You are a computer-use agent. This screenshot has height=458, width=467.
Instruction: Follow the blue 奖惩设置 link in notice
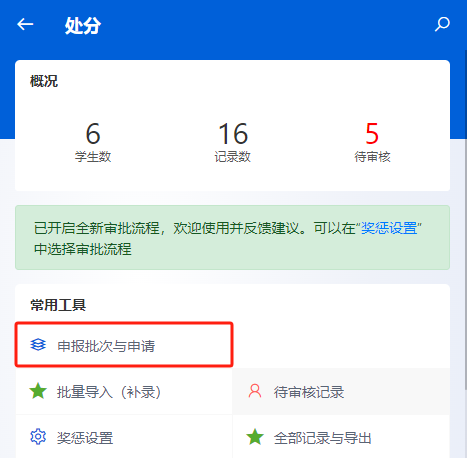(389, 228)
